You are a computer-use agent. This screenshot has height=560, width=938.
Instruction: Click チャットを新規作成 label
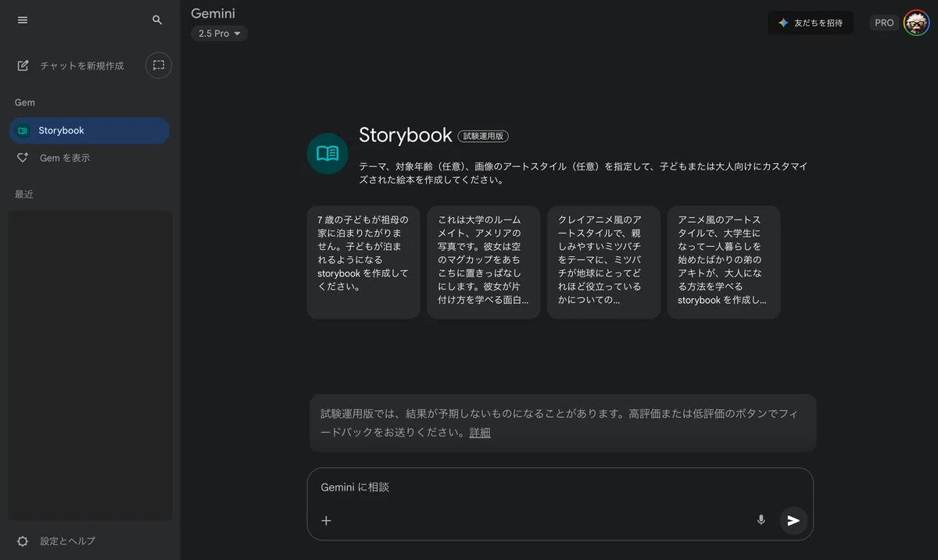pyautogui.click(x=82, y=66)
